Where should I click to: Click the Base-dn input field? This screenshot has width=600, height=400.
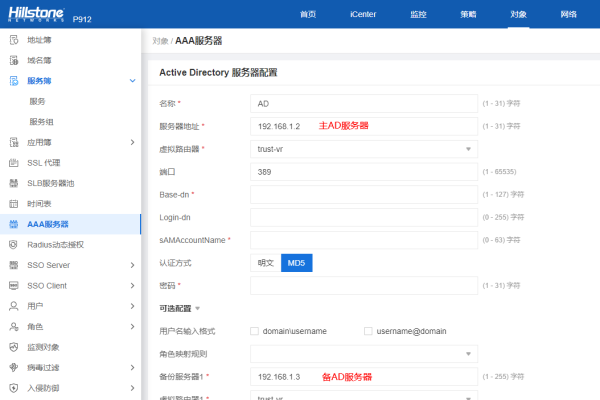pyautogui.click(x=364, y=195)
